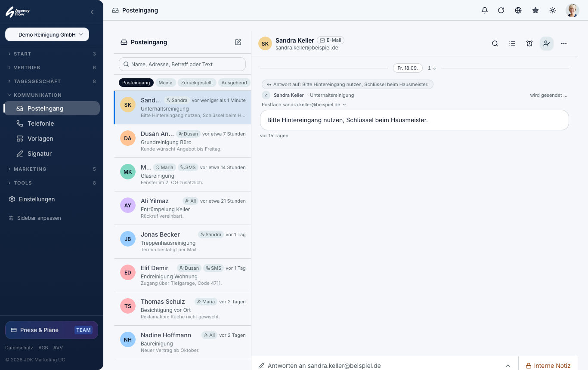The image size is (588, 370).
Task: Select the Ausgehend filter tab
Action: tap(234, 83)
